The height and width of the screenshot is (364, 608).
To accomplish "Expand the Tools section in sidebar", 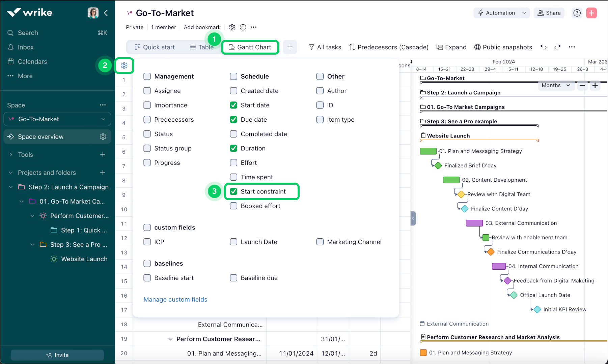I will pos(11,155).
